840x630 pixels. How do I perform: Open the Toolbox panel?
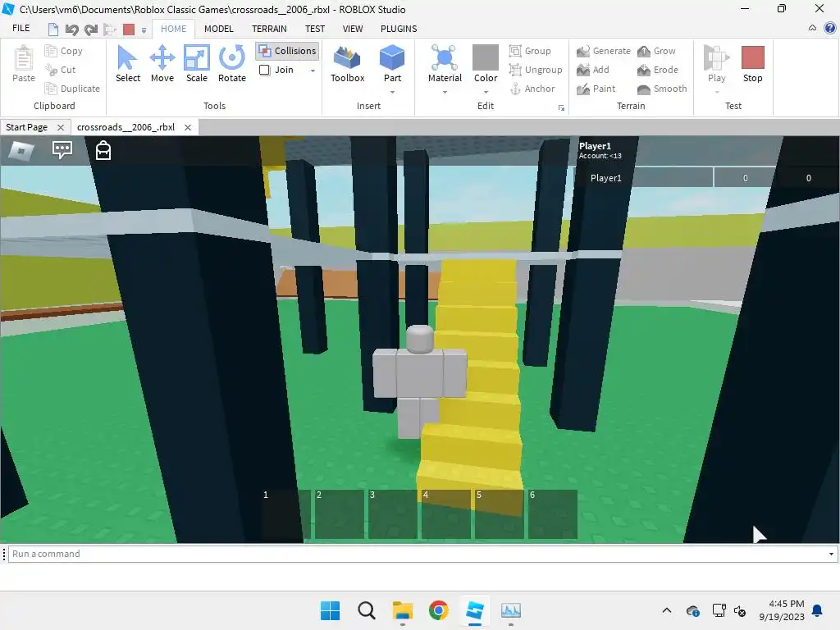tap(347, 64)
